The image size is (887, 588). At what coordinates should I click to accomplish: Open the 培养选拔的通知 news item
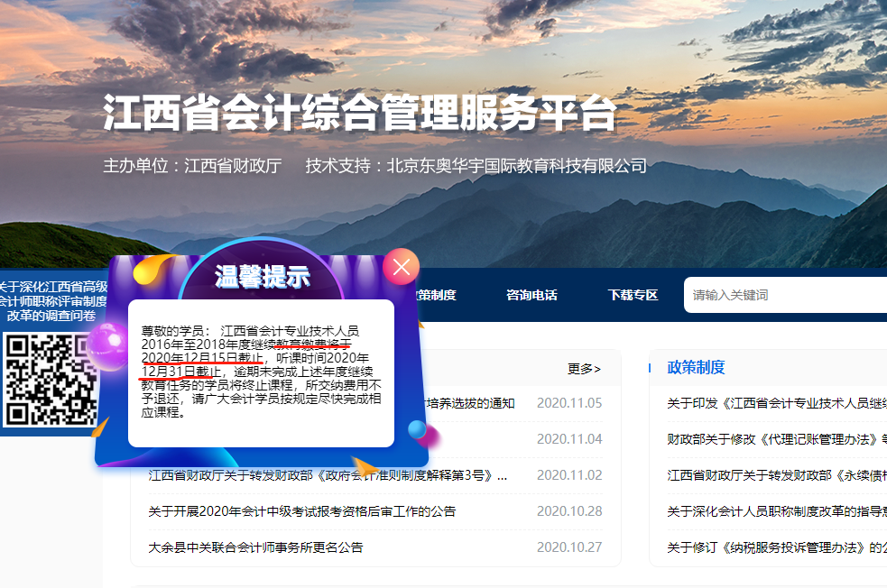tap(469, 403)
